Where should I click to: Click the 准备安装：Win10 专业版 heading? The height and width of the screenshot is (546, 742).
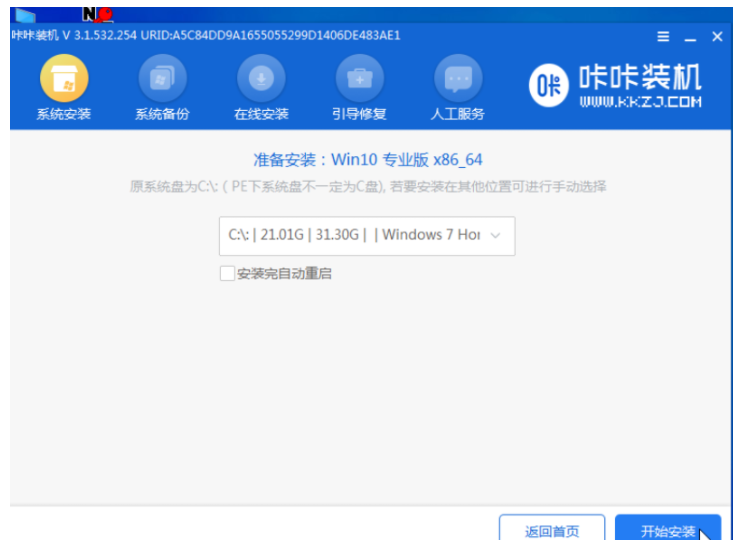[x=368, y=160]
